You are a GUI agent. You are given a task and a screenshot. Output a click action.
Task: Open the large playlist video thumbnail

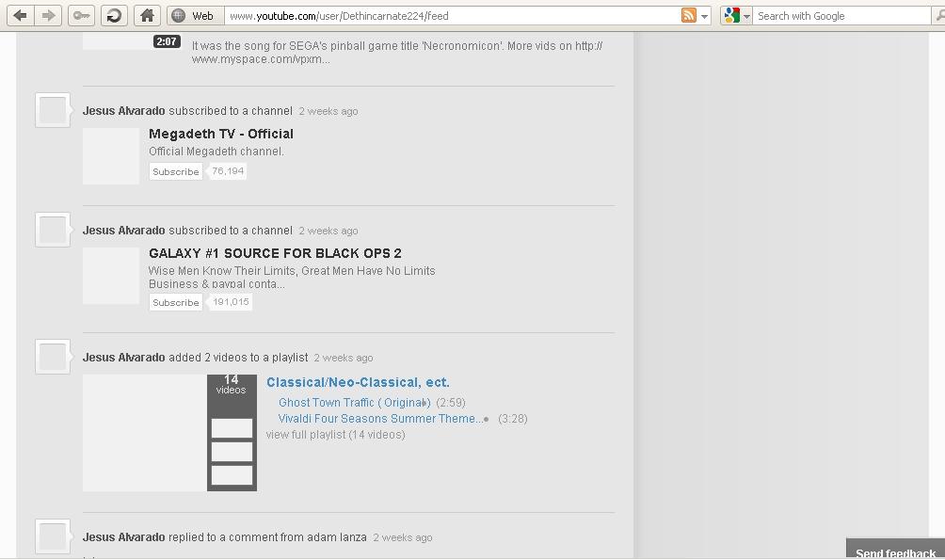pos(145,433)
